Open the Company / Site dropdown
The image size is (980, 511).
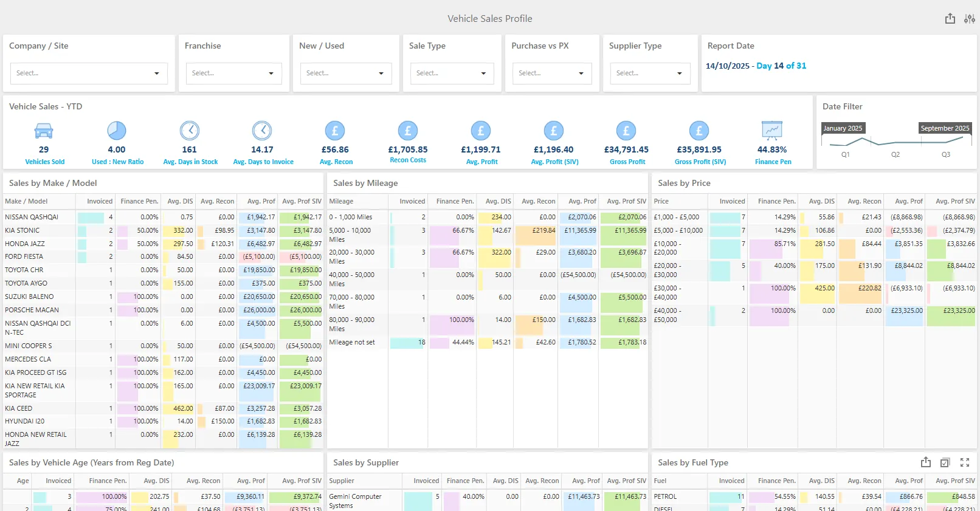(x=89, y=74)
